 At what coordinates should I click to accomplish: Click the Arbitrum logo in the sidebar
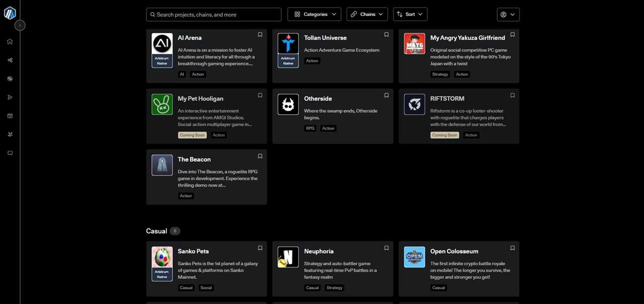(x=10, y=14)
